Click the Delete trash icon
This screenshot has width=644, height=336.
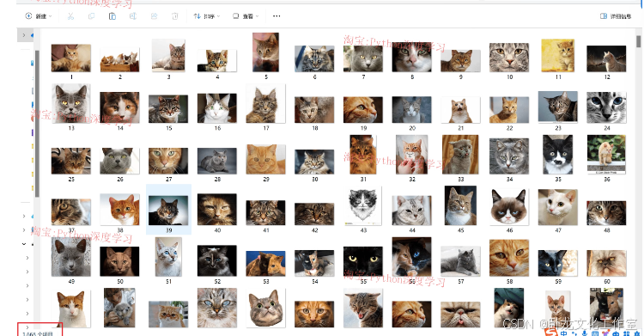[175, 16]
